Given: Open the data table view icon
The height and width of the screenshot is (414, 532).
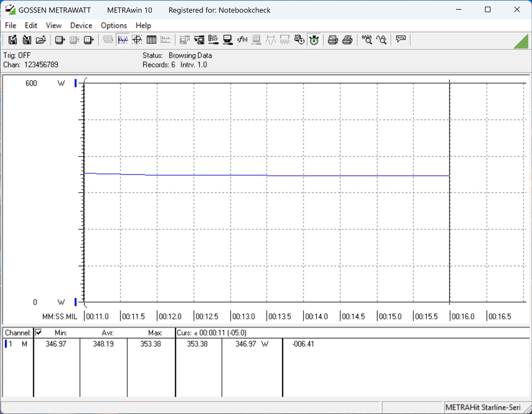Looking at the screenshot, I should (x=151, y=40).
